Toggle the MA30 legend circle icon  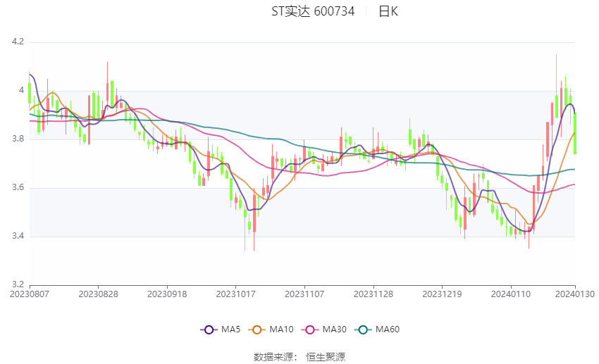310,330
